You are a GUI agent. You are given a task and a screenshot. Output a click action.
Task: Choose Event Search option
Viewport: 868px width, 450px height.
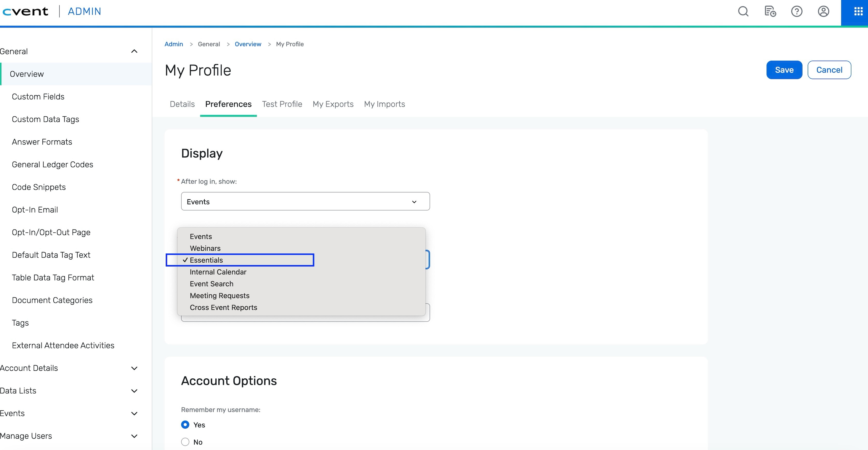(301, 284)
